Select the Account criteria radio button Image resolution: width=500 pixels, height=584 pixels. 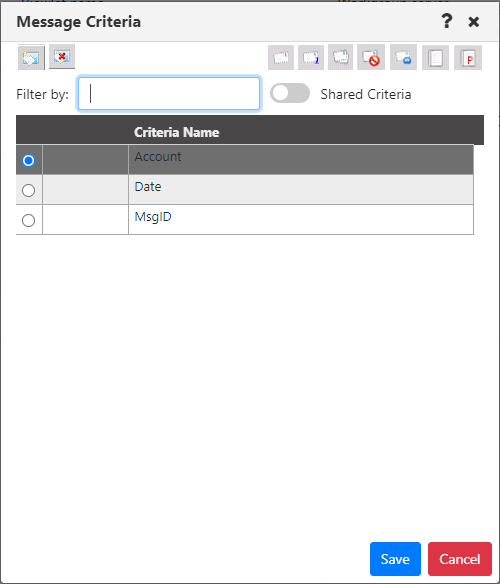pyautogui.click(x=29, y=161)
